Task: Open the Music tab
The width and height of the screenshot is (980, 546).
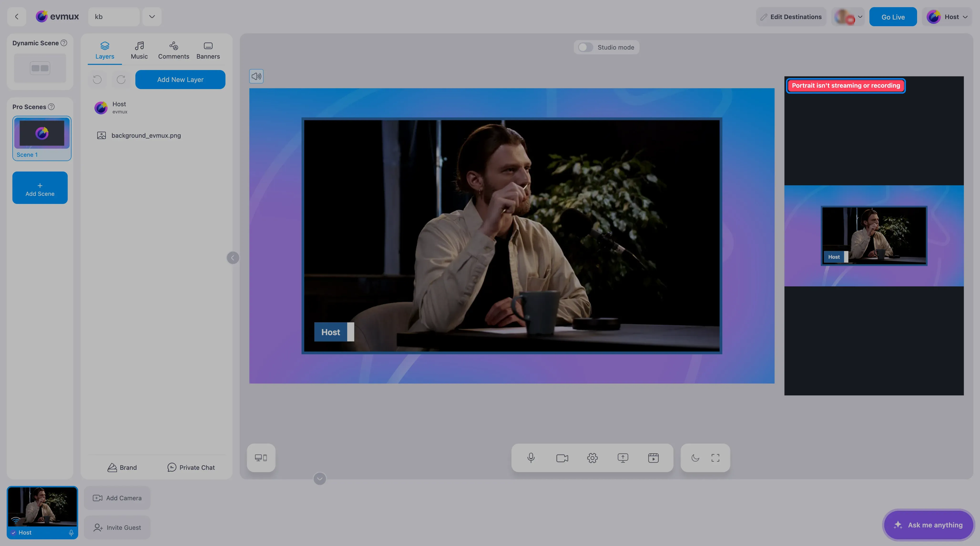Action: coord(139,51)
